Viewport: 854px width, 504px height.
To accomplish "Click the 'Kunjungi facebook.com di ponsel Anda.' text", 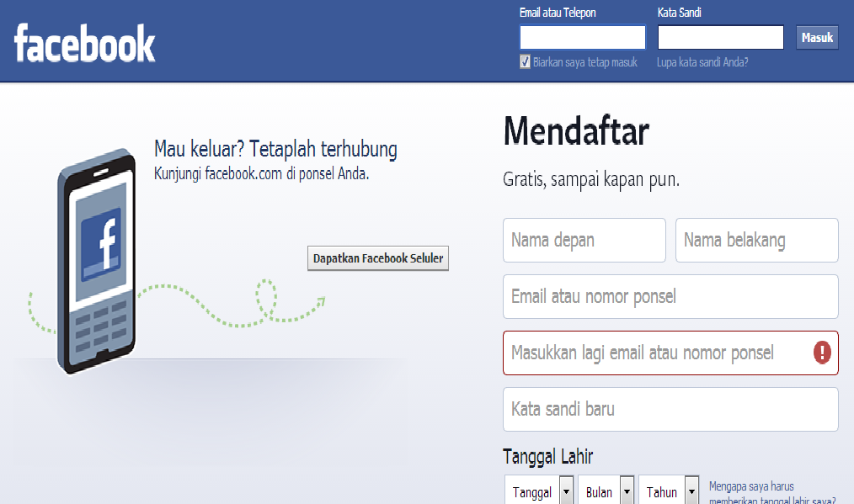I will point(261,173).
